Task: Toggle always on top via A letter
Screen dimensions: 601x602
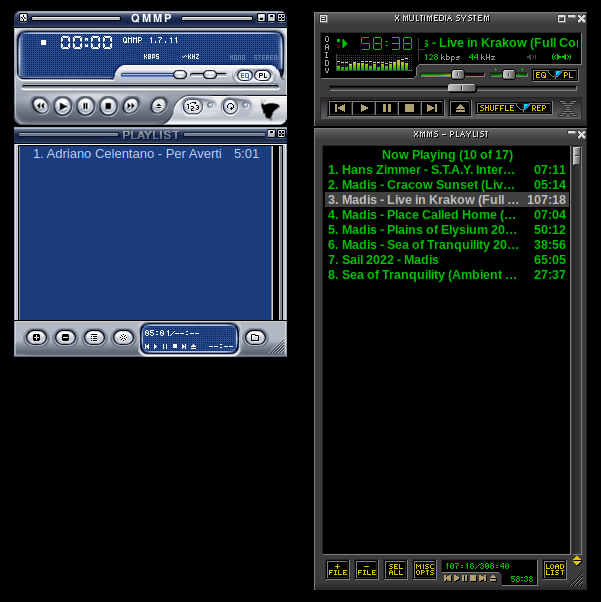Action: click(x=327, y=47)
